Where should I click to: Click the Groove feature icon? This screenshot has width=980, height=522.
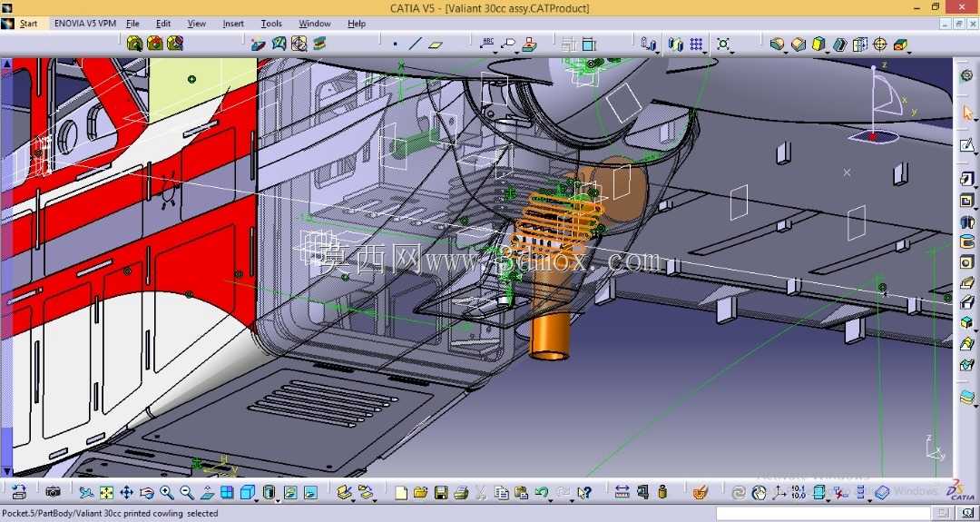(966, 241)
